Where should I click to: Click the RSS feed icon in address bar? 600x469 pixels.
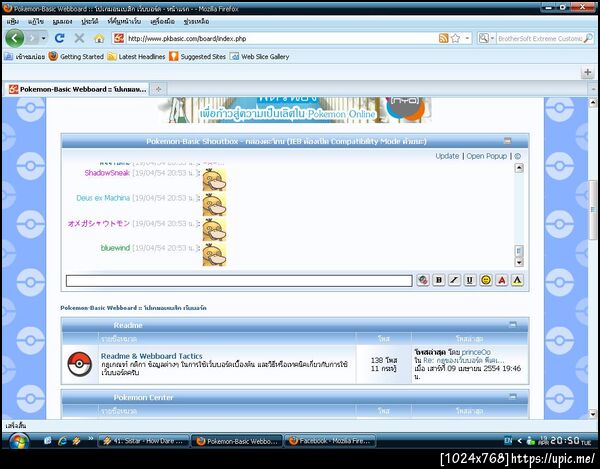click(x=443, y=38)
